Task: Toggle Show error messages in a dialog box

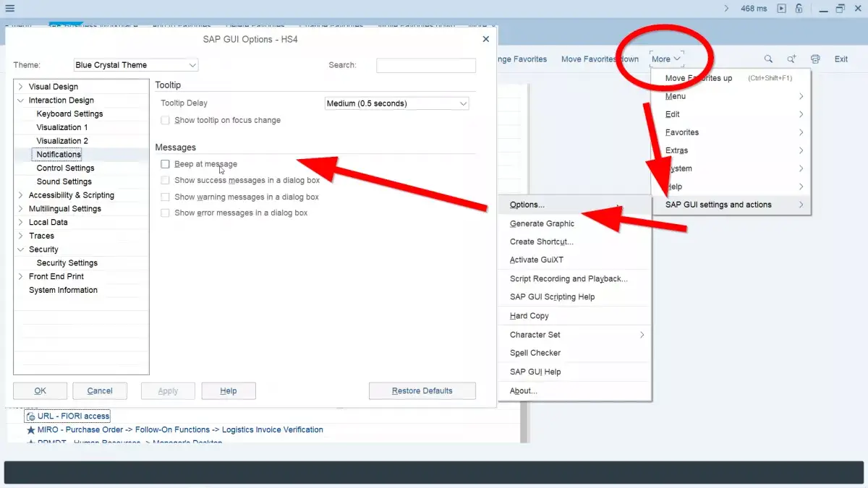Action: [166, 213]
